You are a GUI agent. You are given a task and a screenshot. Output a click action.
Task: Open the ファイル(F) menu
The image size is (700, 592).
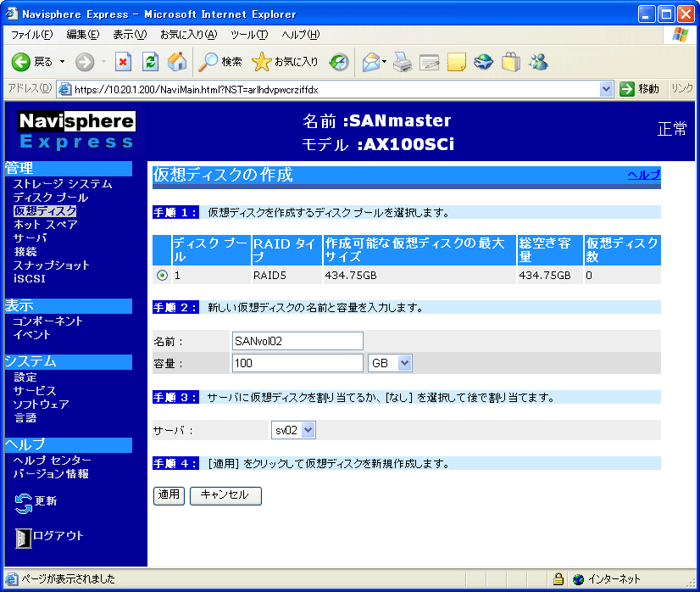tap(31, 35)
